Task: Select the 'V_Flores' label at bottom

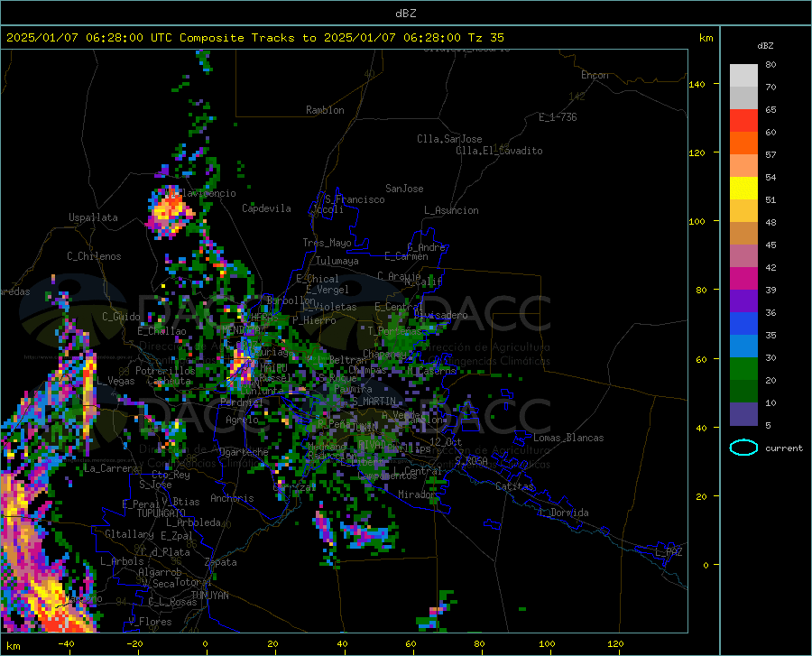Action: (150, 622)
